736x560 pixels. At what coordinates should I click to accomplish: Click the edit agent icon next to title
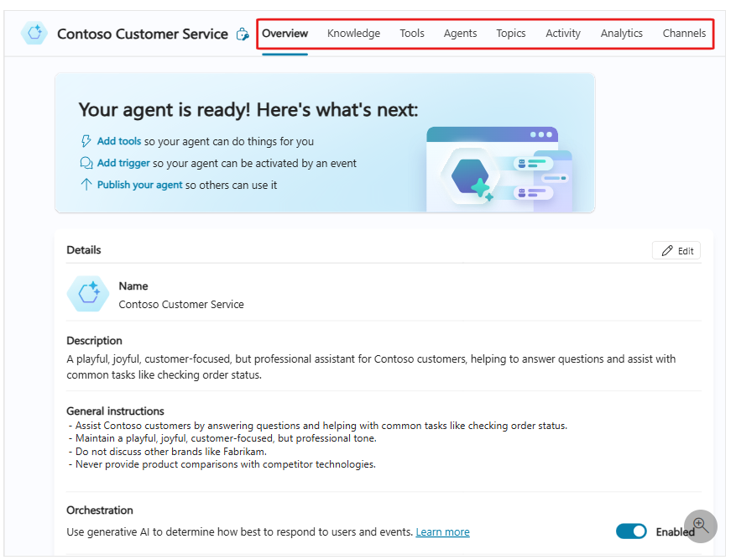(x=243, y=34)
